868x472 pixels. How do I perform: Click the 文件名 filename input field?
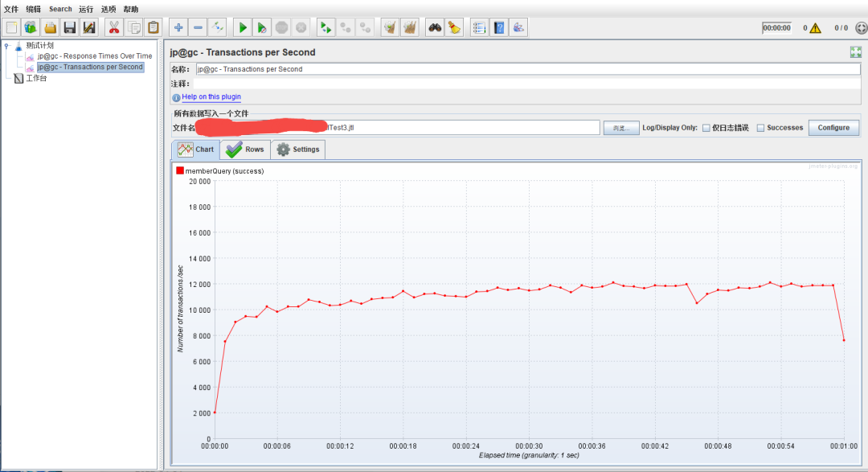(398, 127)
